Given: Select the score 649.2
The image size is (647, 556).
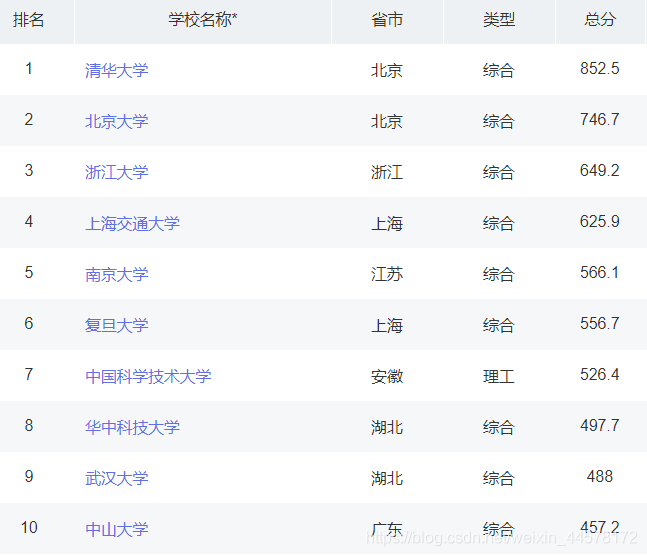Looking at the screenshot, I should click(600, 170).
